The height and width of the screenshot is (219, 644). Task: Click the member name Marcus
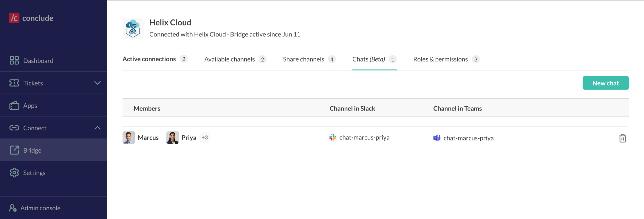click(x=148, y=137)
